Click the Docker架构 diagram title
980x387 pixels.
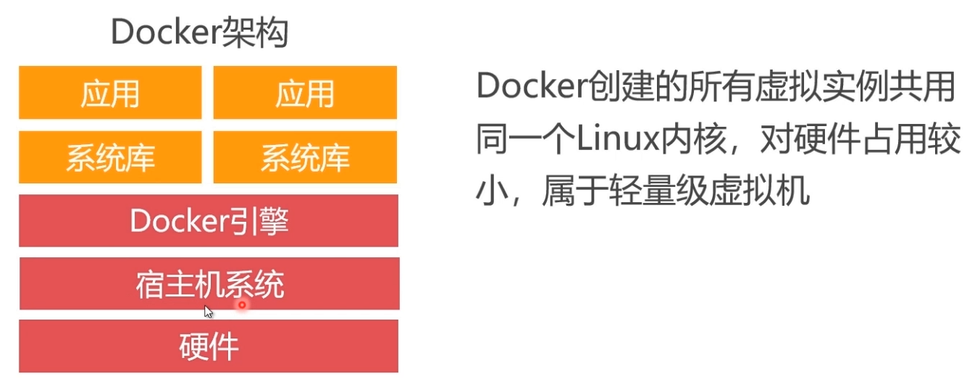[x=199, y=33]
